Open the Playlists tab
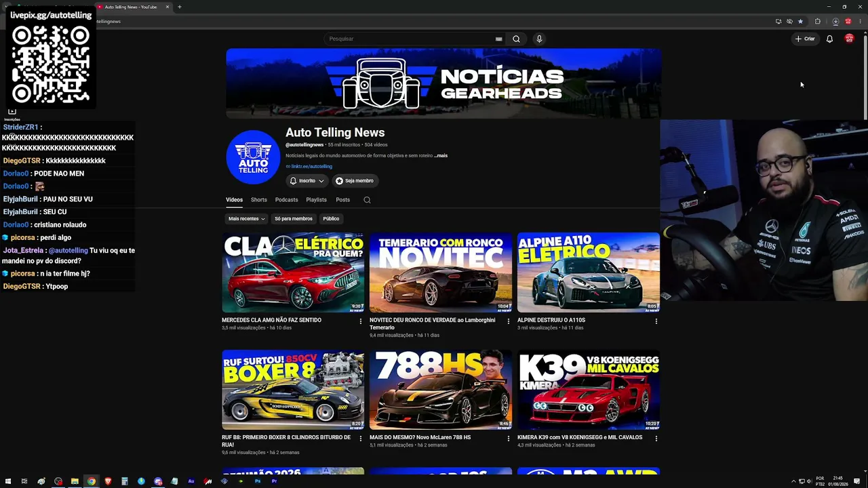Viewport: 868px width, 488px height. [x=316, y=200]
